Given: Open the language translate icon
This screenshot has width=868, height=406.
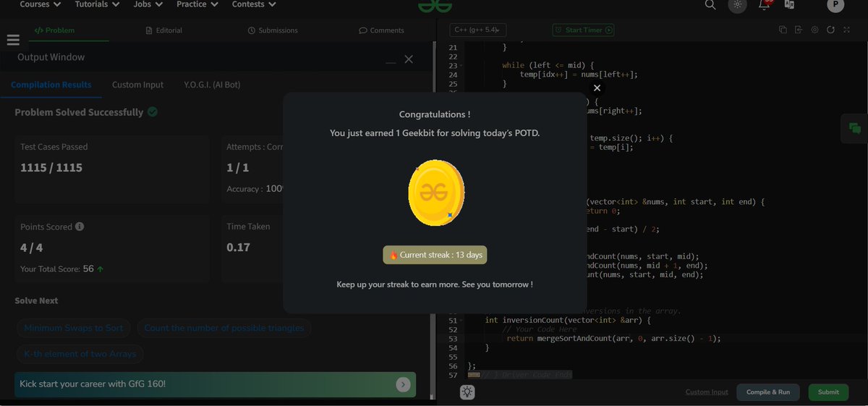Looking at the screenshot, I should [789, 5].
